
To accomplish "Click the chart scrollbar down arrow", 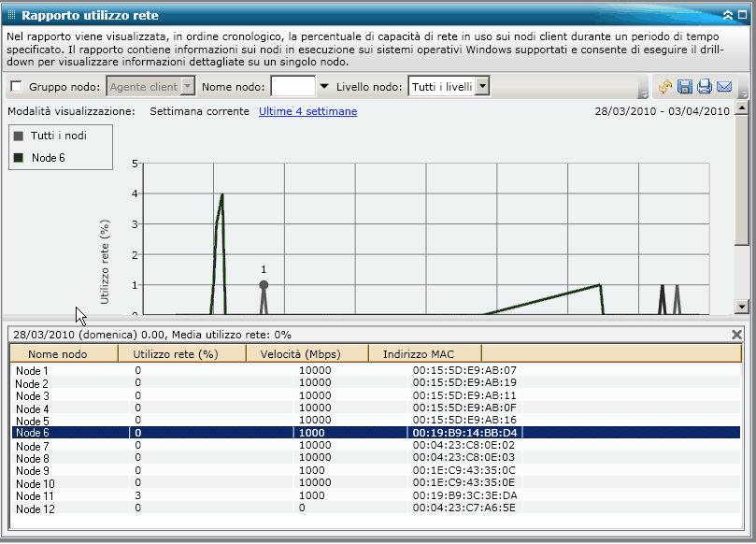I will (x=743, y=306).
